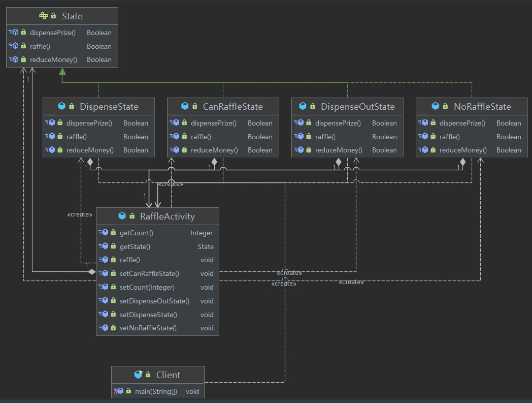Click the NoRaffleState class icon

pyautogui.click(x=436, y=106)
